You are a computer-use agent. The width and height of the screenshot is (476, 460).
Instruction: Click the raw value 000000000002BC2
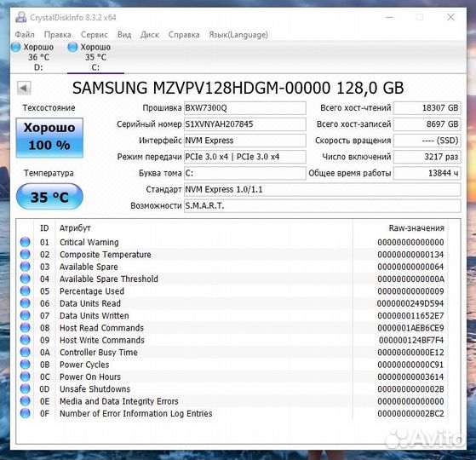click(410, 413)
